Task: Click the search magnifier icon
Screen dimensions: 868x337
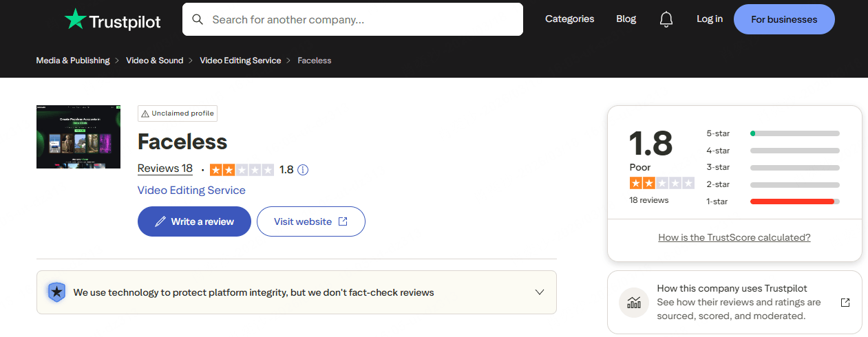Action: pos(198,19)
